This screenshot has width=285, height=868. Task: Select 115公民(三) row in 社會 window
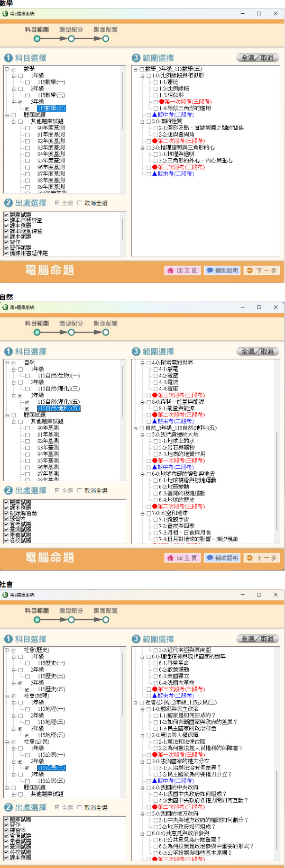(51, 768)
